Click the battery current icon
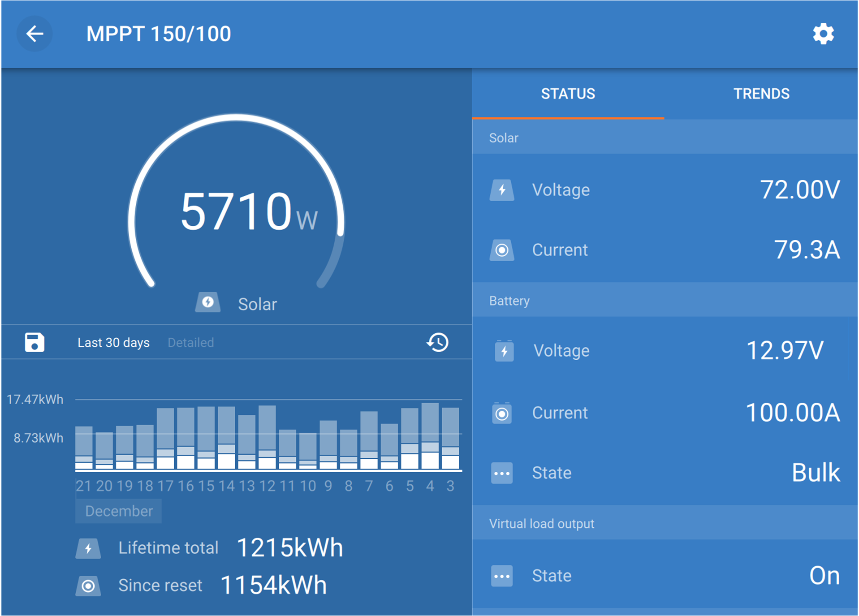859x616 pixels. [x=502, y=413]
